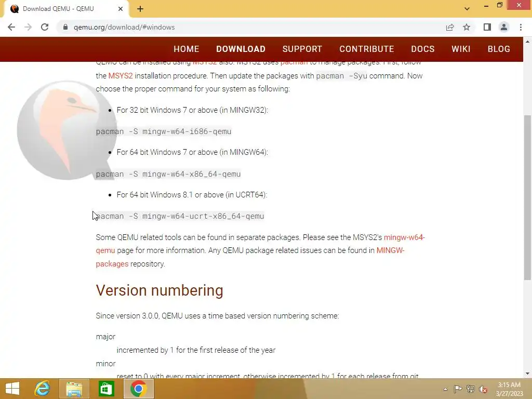Click the pacman mingw-w64-i686-qemu command
Viewport: 532px width, 399px height.
click(164, 131)
